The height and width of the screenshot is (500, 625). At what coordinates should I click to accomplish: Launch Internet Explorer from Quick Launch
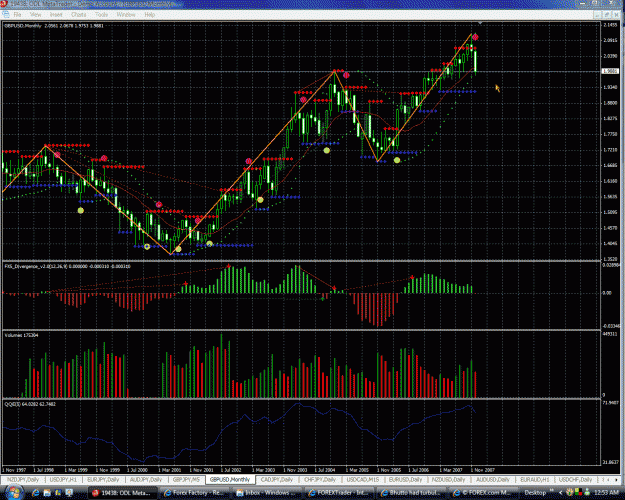tap(35, 493)
